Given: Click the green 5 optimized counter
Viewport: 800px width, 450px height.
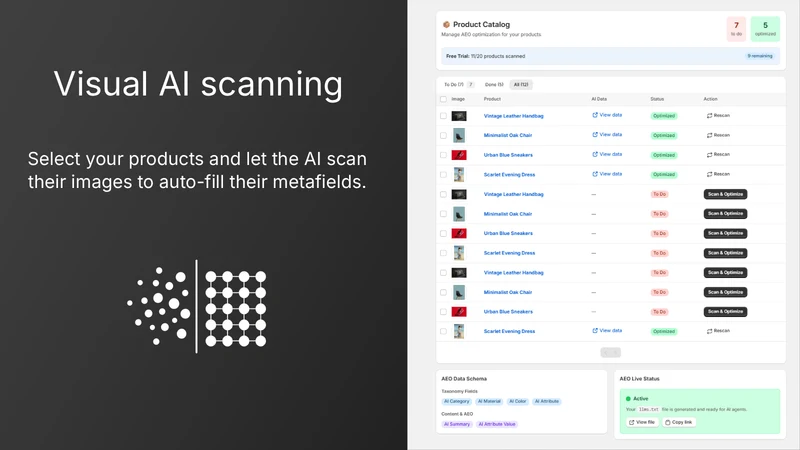Looking at the screenshot, I should [765, 29].
